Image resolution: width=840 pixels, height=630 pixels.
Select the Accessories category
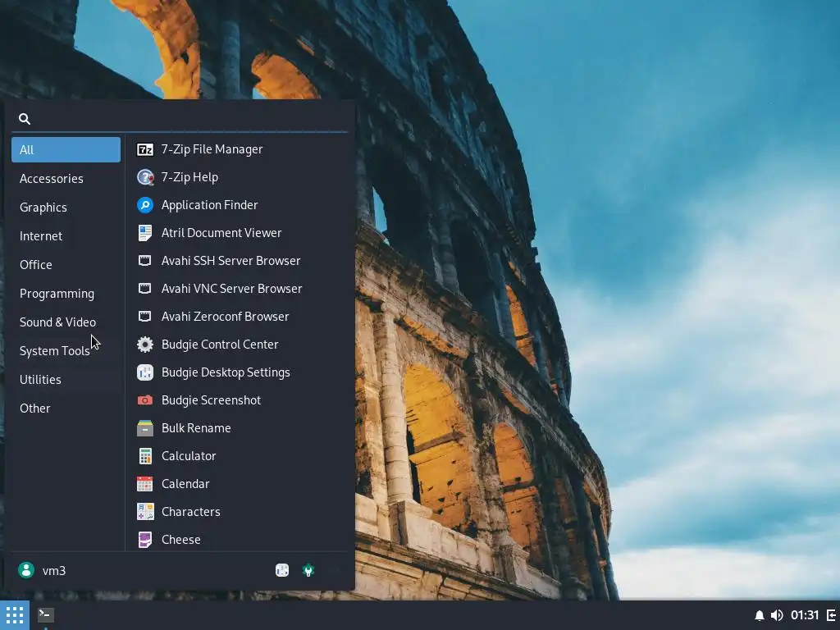click(66, 178)
